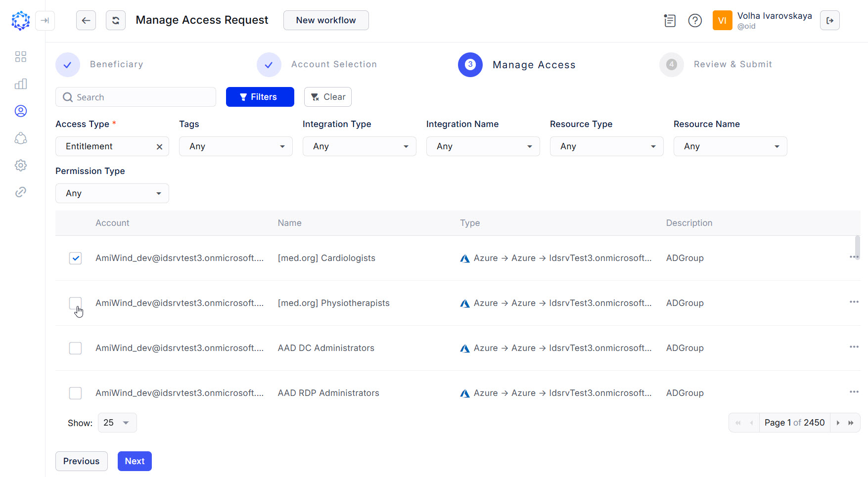Click the logout icon beside user name
Screen dimensions: 868x477
click(829, 20)
